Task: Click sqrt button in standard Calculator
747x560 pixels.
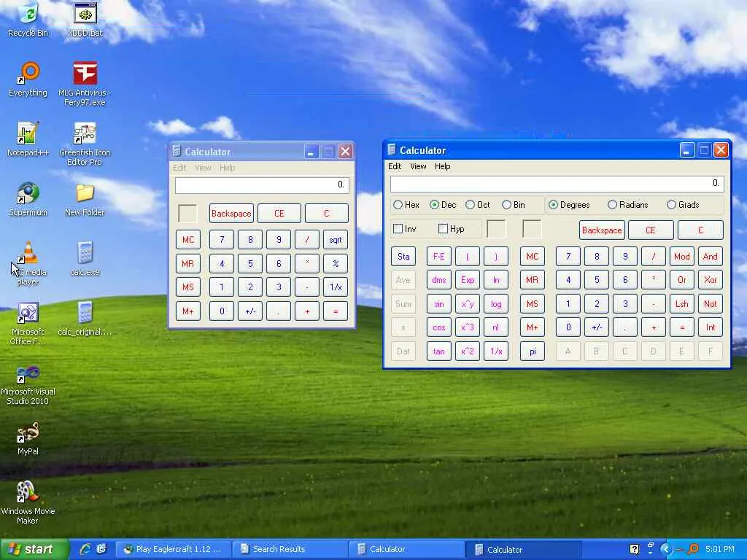Action: (336, 239)
